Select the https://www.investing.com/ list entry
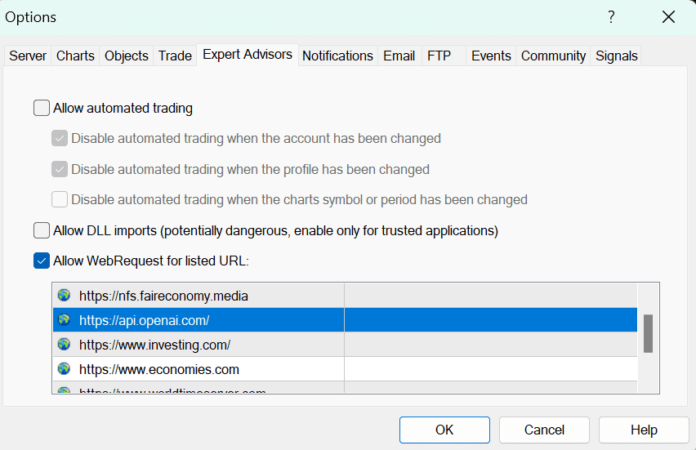 coord(155,344)
